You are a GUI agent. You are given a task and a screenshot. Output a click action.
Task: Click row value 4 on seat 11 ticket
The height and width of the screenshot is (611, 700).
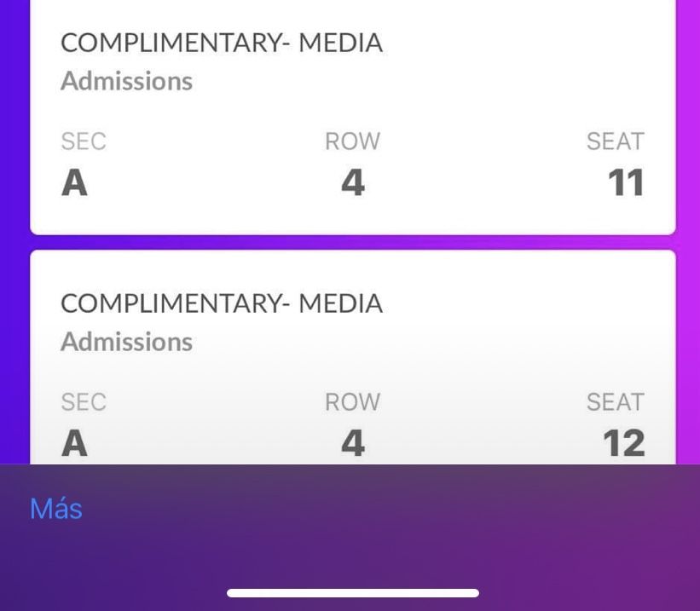[353, 183]
